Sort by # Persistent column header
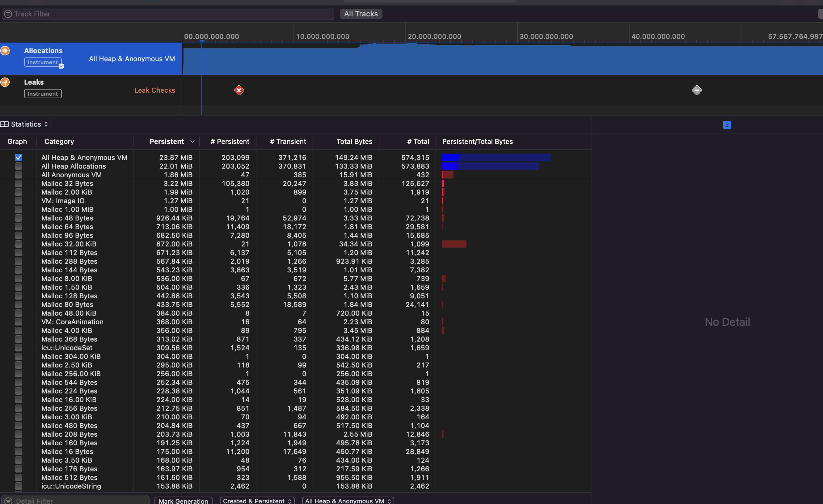Screen dimensions: 823x504 [230, 142]
